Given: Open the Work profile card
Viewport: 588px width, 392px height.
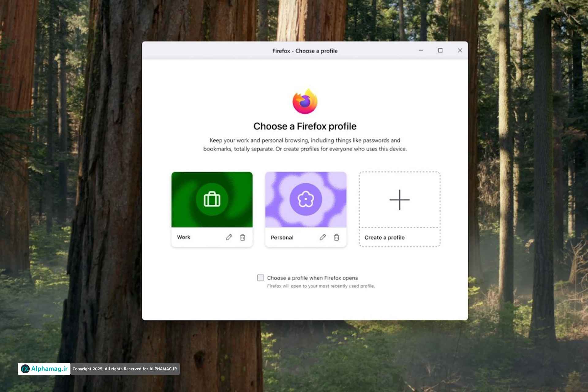Looking at the screenshot, I should (x=212, y=209).
